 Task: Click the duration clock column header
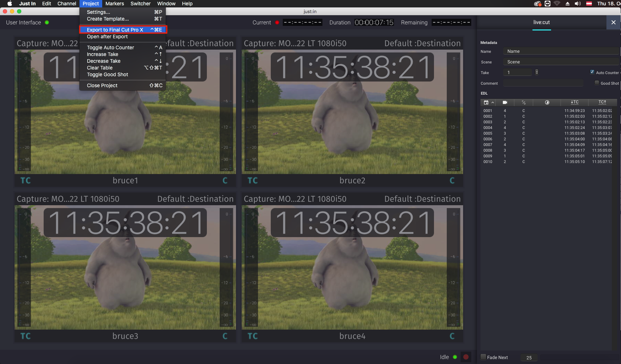547,102
